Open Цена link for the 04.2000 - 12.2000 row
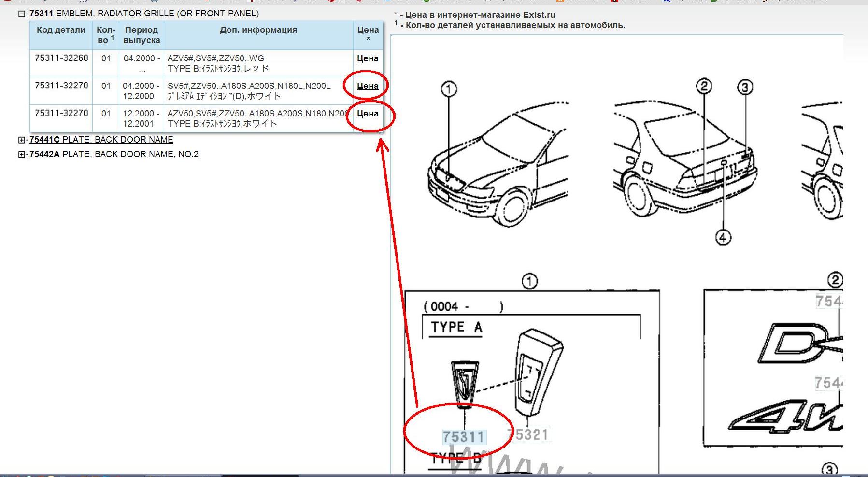This screenshot has height=477, width=868. pos(367,86)
